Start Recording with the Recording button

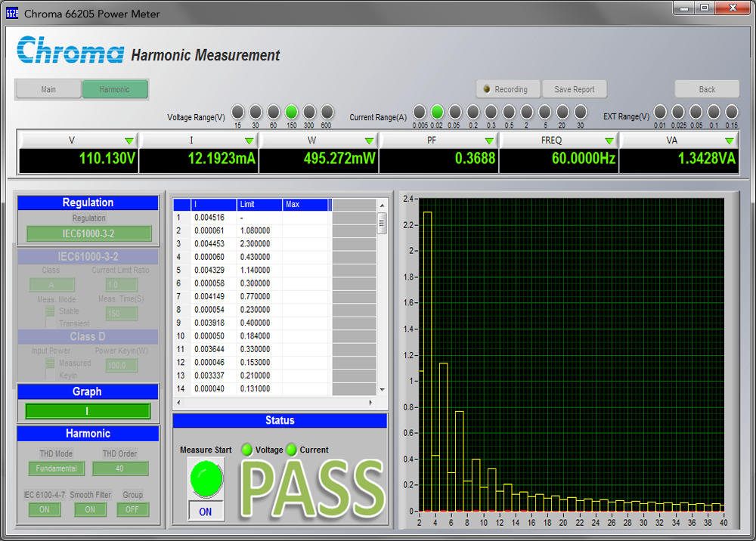tap(508, 89)
